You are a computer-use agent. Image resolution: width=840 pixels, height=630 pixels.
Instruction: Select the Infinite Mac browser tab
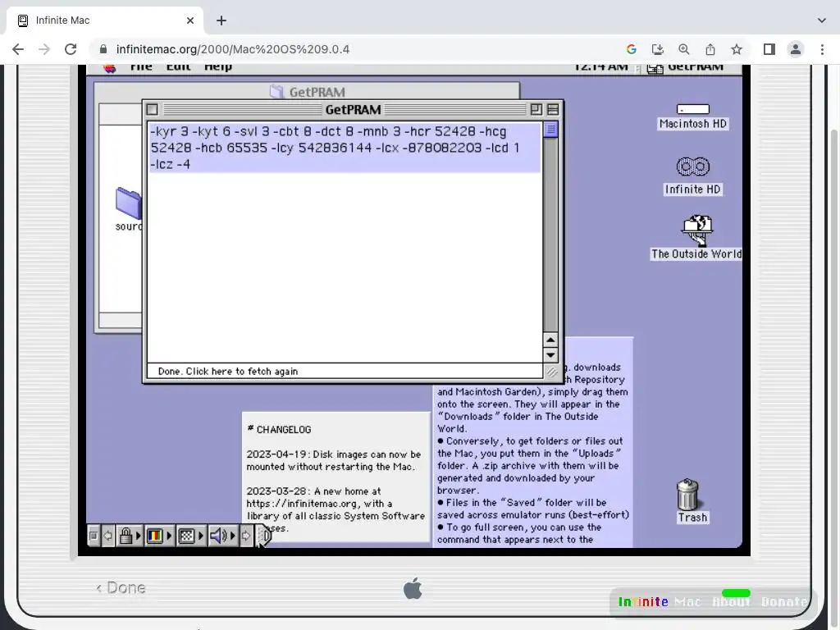104,21
